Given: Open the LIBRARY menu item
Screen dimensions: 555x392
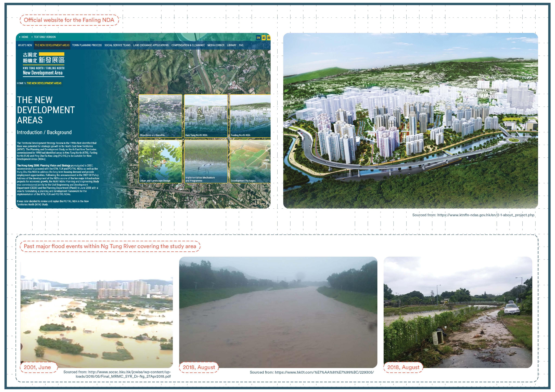Looking at the screenshot, I should point(231,45).
